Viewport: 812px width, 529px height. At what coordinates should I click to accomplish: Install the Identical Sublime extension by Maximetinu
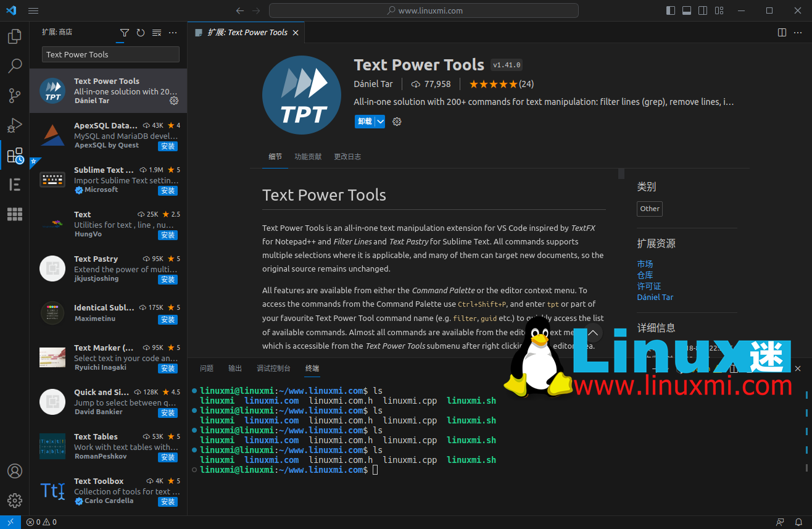point(168,320)
